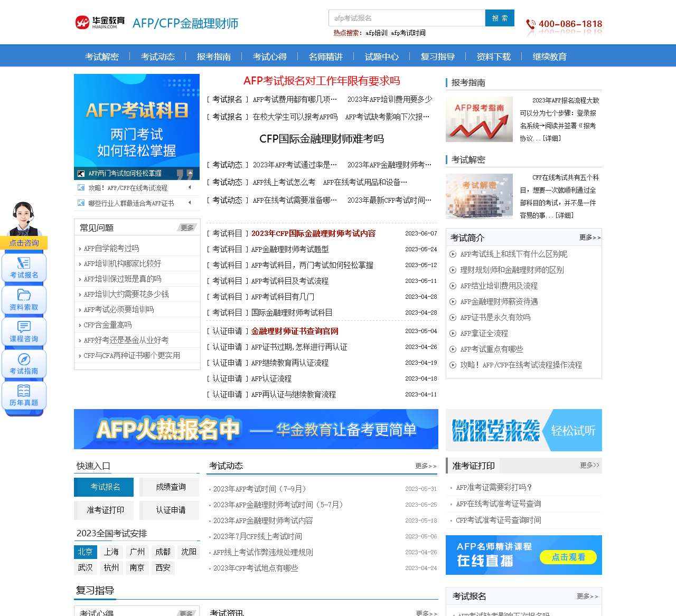Open 继续教育 in navigation bar
This screenshot has height=616, width=676.
[x=550, y=56]
